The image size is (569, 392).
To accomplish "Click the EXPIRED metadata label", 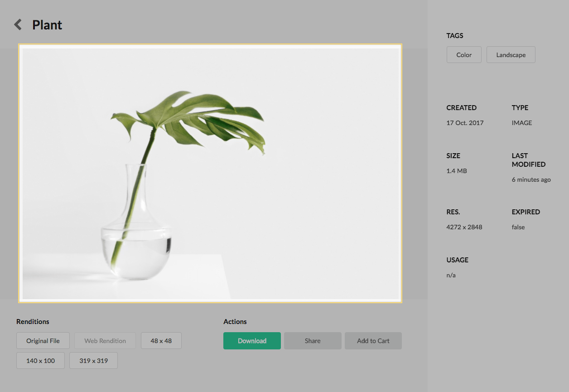I will click(x=526, y=212).
